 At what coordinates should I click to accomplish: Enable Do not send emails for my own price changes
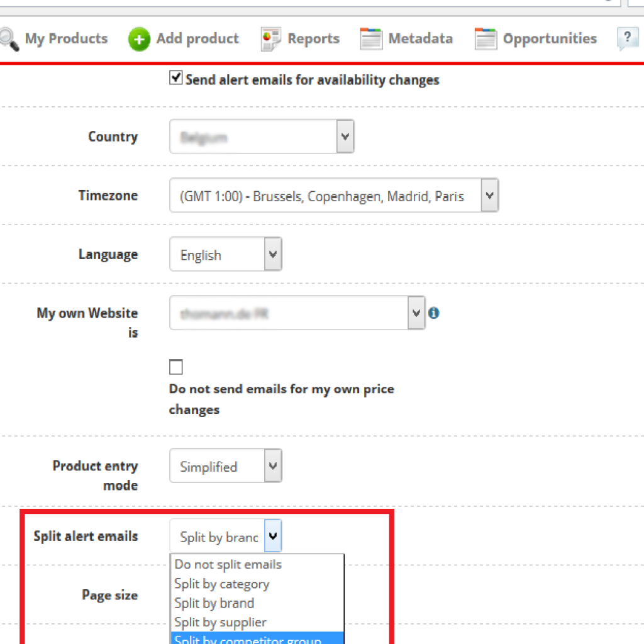pos(175,367)
